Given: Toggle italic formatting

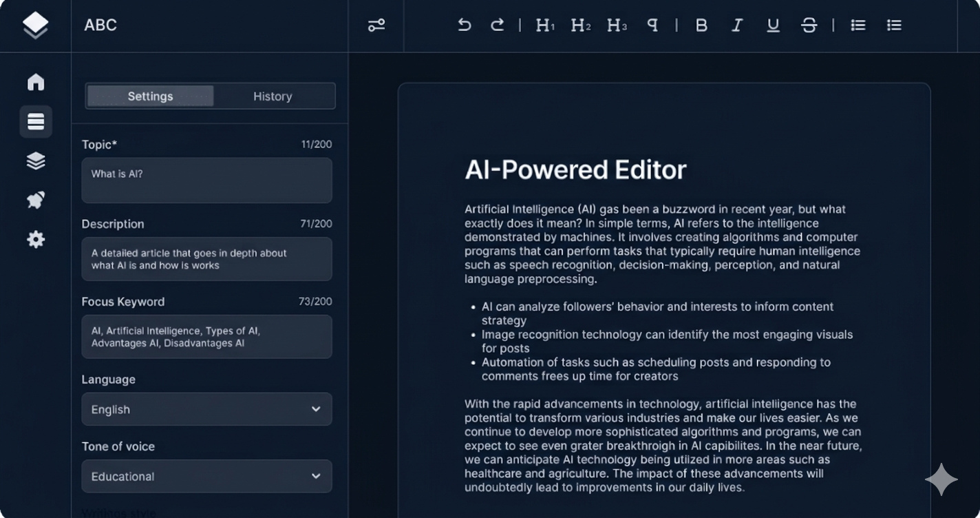Looking at the screenshot, I should pyautogui.click(x=737, y=25).
